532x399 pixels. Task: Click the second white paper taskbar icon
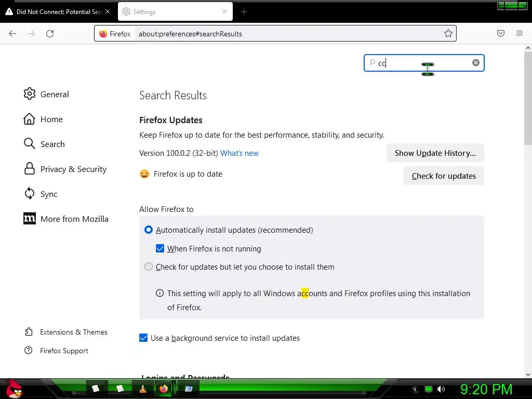pyautogui.click(x=119, y=389)
